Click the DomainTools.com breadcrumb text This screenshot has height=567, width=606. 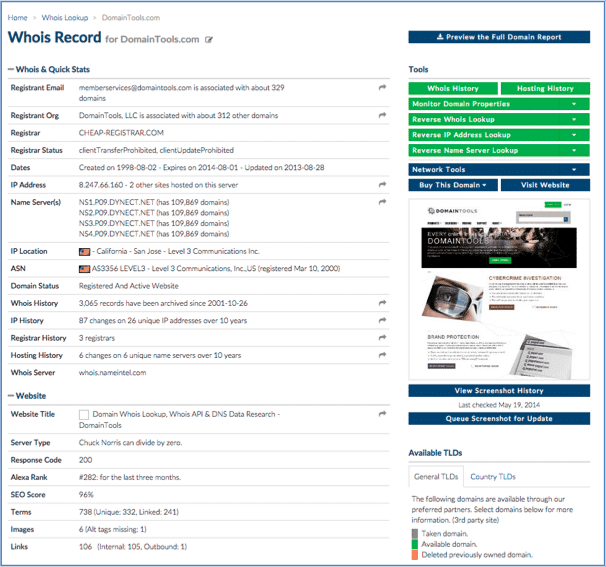131,18
